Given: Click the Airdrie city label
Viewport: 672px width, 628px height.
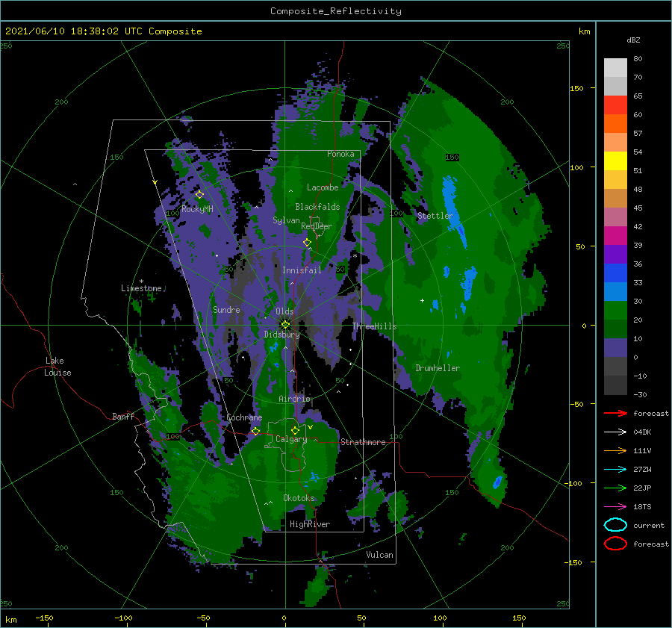Looking at the screenshot, I should pyautogui.click(x=294, y=399).
